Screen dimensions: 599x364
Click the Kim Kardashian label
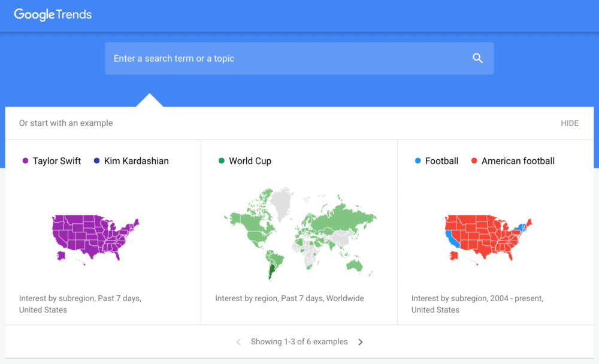tap(136, 160)
